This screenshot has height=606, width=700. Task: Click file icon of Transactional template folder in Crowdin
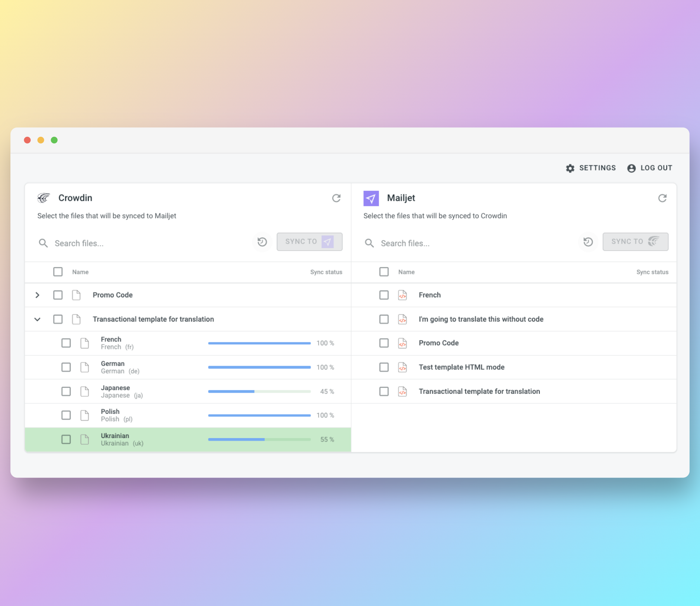click(76, 319)
